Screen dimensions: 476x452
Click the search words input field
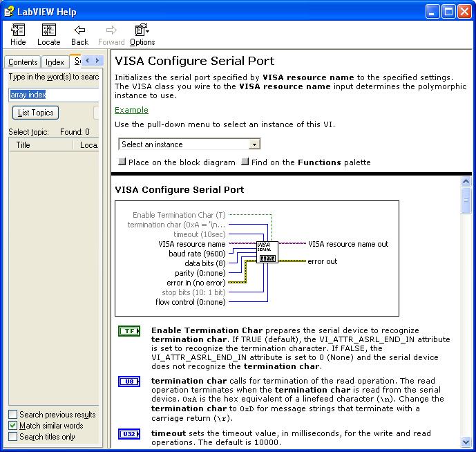[x=54, y=95]
